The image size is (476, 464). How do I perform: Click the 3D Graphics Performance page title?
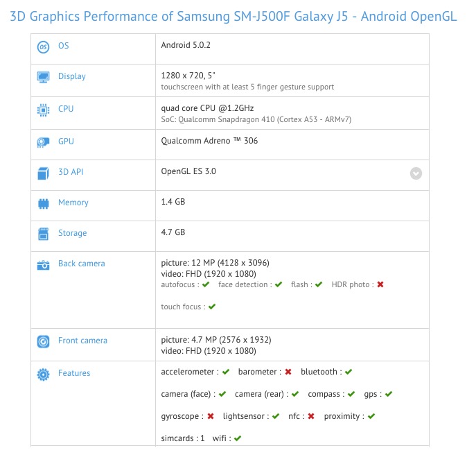pos(233,16)
